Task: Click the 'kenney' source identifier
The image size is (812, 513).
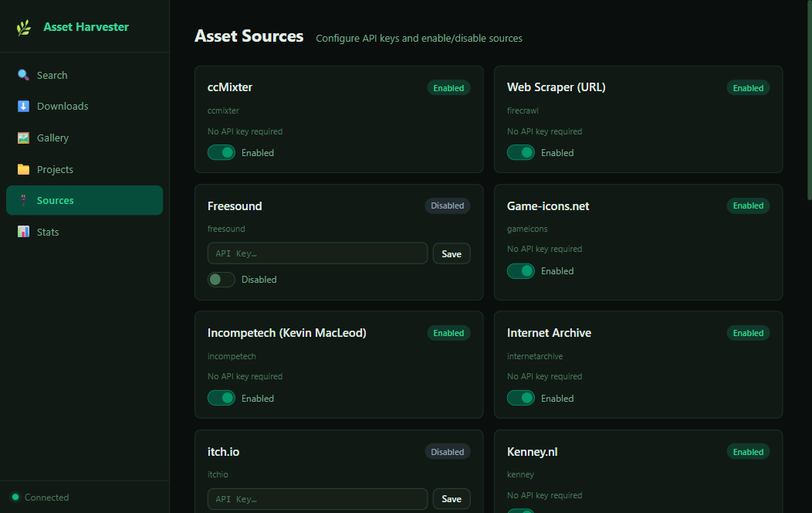Action: [520, 474]
